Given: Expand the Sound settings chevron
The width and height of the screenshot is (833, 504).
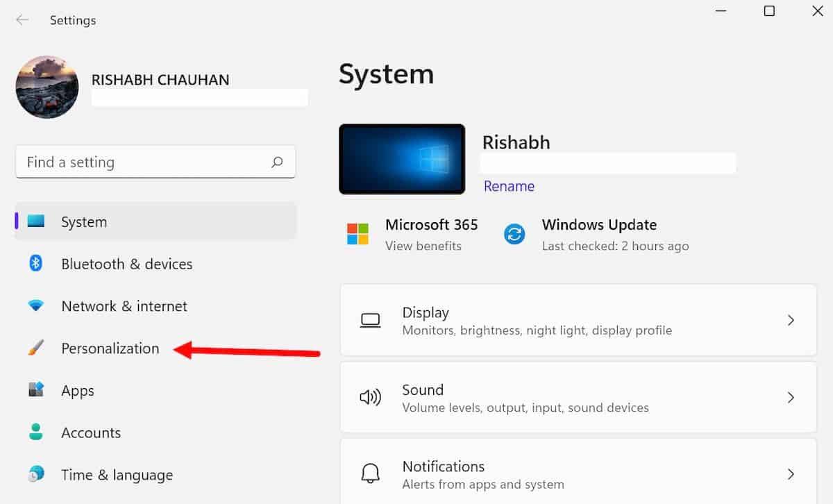Looking at the screenshot, I should (790, 398).
